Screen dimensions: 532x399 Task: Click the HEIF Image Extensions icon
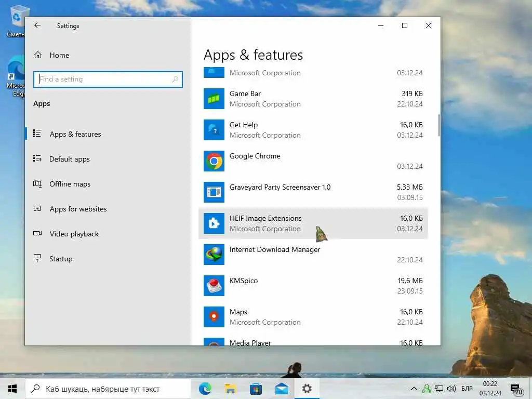214,223
